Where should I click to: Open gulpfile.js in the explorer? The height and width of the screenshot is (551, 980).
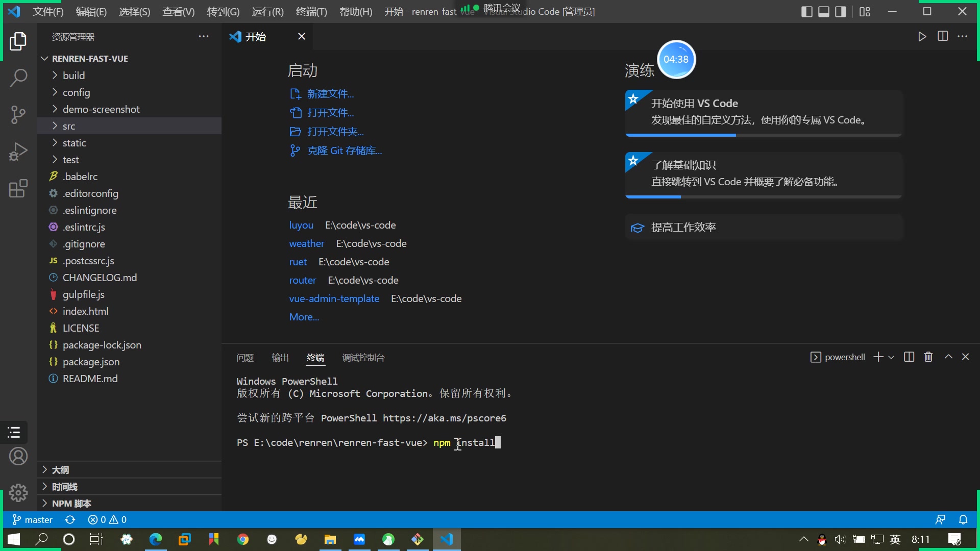point(129,294)
